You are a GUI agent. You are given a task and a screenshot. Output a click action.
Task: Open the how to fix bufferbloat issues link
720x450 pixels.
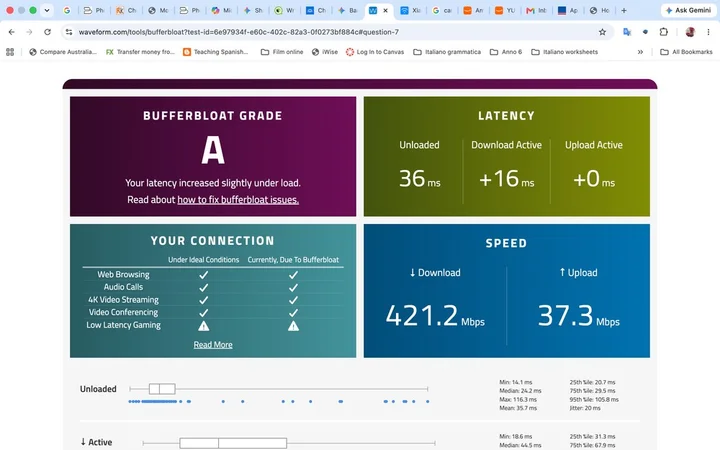238,200
